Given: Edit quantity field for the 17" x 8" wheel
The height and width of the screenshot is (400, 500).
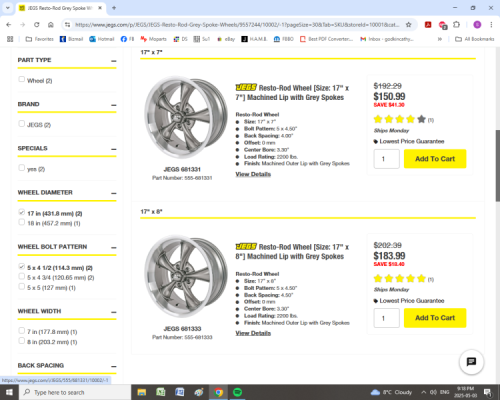Looking at the screenshot, I should pyautogui.click(x=387, y=318).
